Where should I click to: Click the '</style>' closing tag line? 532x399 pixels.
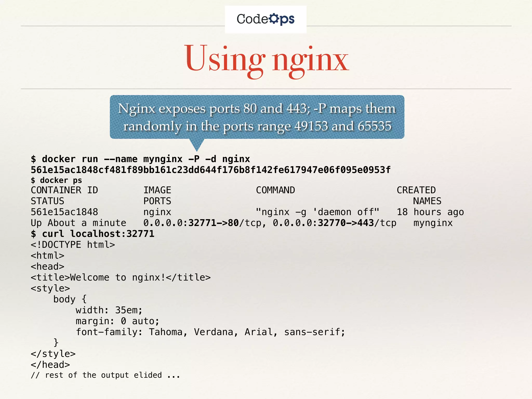click(53, 354)
